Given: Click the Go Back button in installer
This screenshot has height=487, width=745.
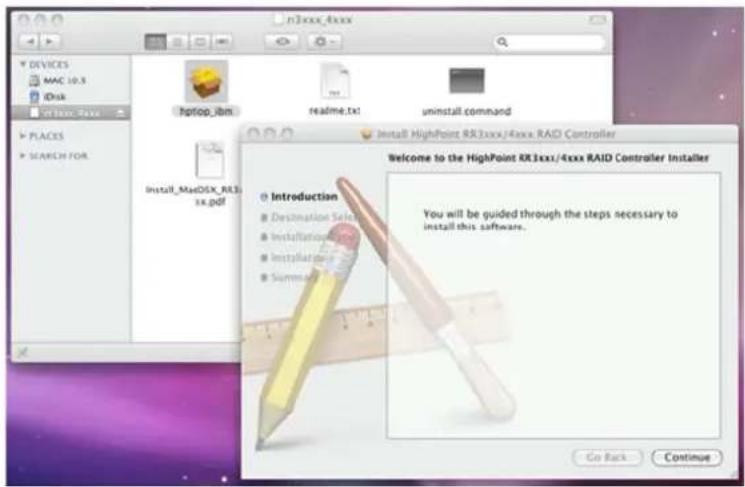Looking at the screenshot, I should coord(607,458).
